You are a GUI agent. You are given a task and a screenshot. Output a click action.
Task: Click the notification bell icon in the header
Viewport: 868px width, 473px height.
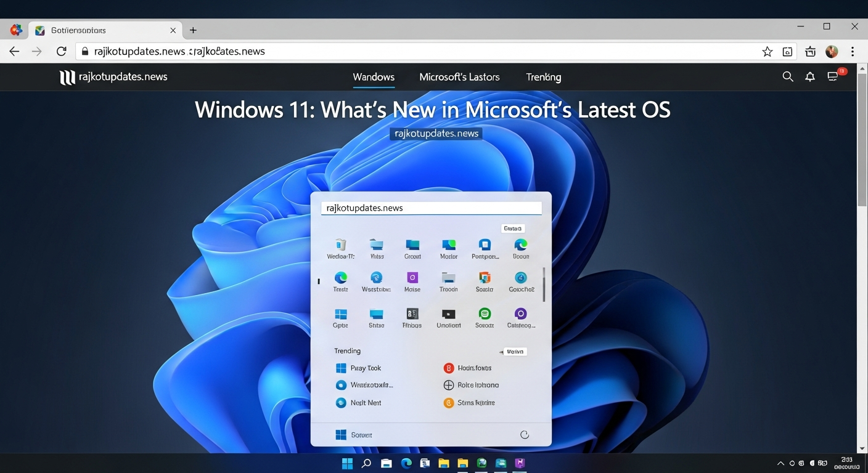coord(810,76)
